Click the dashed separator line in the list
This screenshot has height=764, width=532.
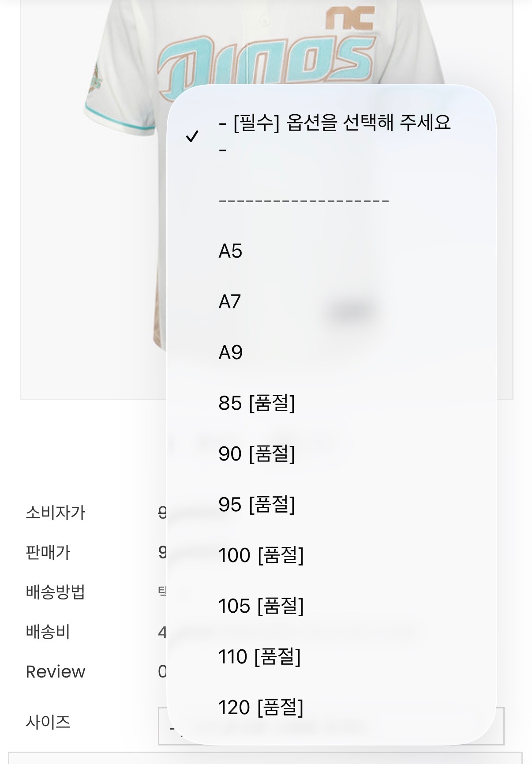[303, 201]
